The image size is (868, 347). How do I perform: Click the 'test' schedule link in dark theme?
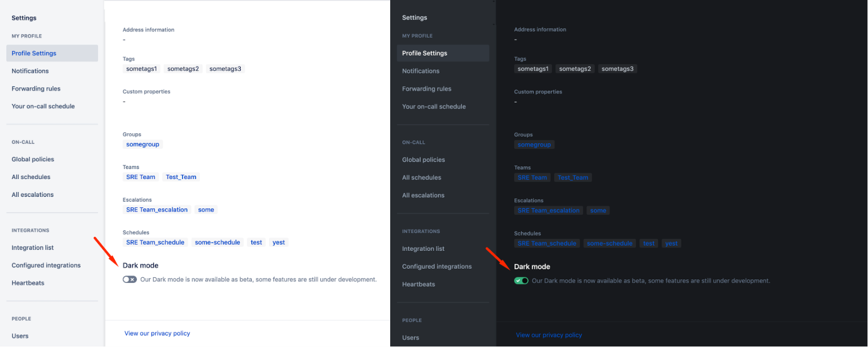pos(649,244)
